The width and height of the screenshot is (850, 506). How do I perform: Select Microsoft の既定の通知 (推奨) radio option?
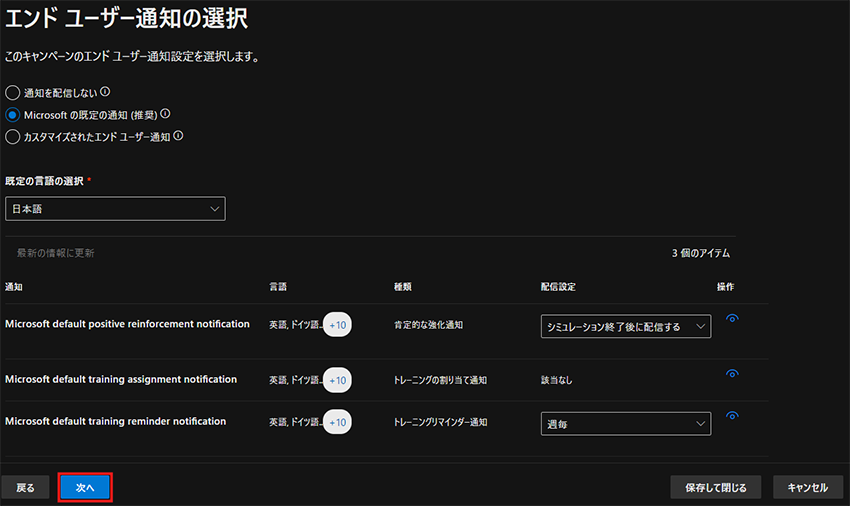coord(12,115)
